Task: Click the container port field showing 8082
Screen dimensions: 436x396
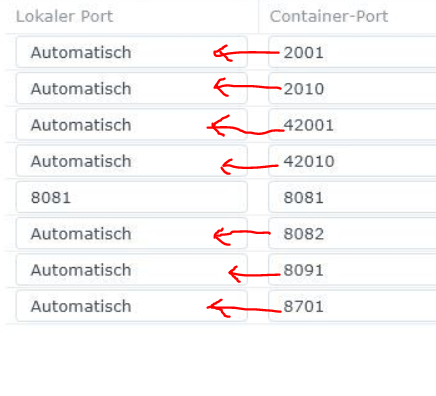Action: (352, 233)
